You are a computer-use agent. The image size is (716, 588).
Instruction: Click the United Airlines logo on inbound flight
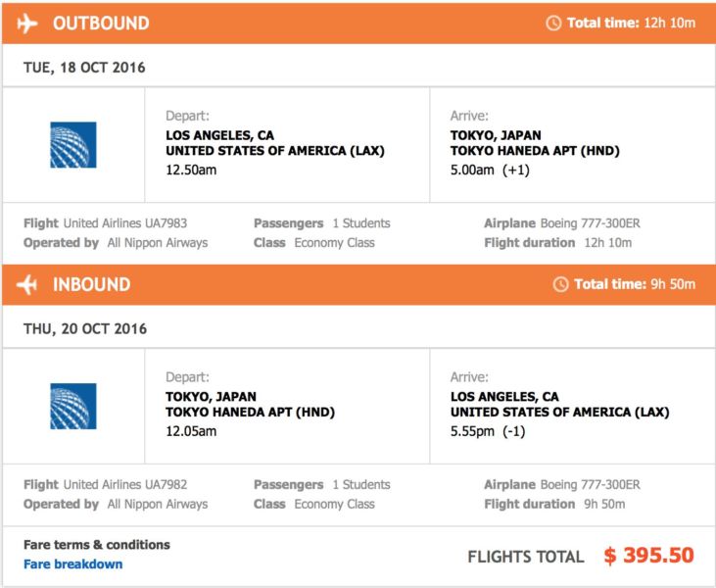(73, 406)
